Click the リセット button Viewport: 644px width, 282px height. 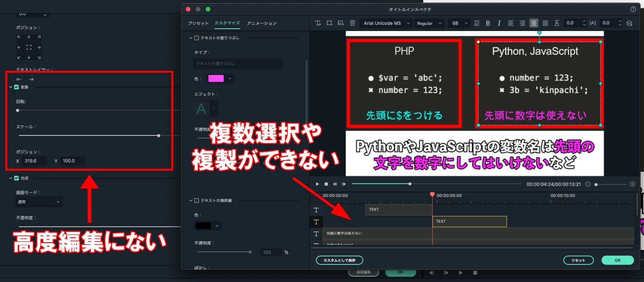point(578,260)
